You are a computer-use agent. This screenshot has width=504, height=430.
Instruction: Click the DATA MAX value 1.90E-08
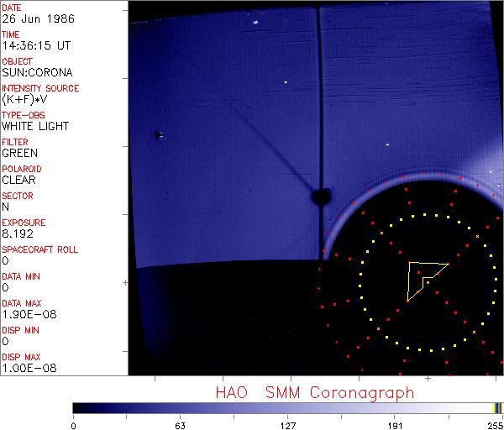[x=26, y=314]
